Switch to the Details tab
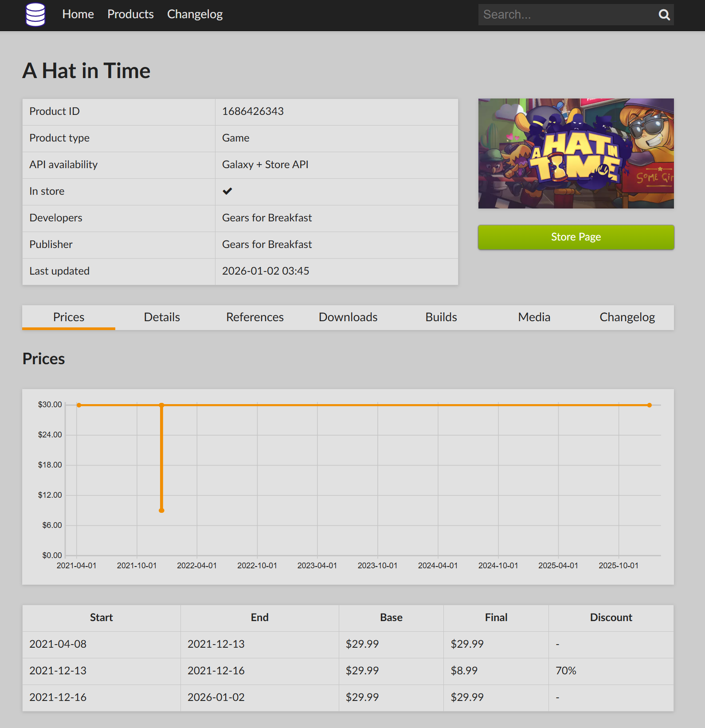 (x=162, y=317)
